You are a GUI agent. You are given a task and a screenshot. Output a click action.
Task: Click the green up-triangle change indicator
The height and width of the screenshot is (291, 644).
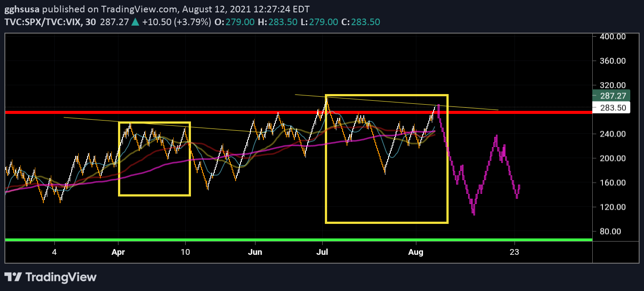coord(135,22)
